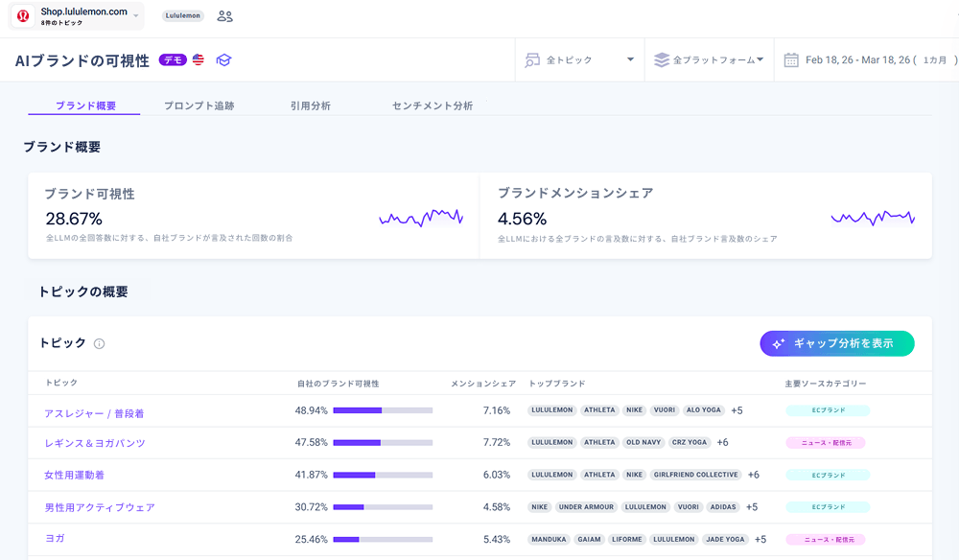
Task: Open ヨガ topic link
Action: [x=55, y=539]
